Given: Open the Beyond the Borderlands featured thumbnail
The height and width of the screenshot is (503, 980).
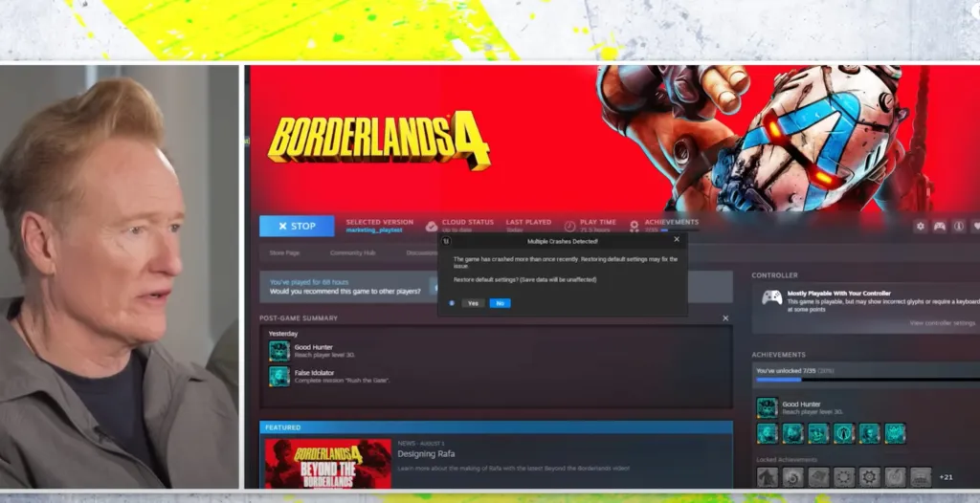Looking at the screenshot, I should click(328, 464).
